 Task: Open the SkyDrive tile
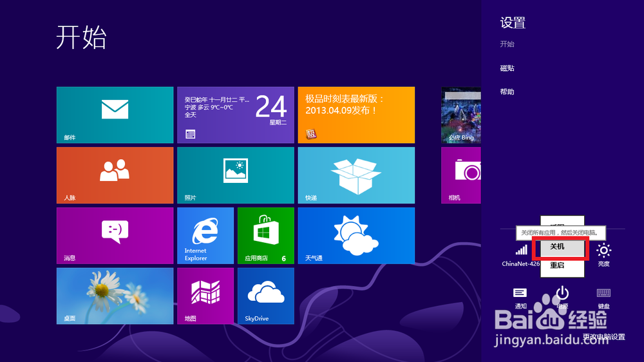click(266, 296)
